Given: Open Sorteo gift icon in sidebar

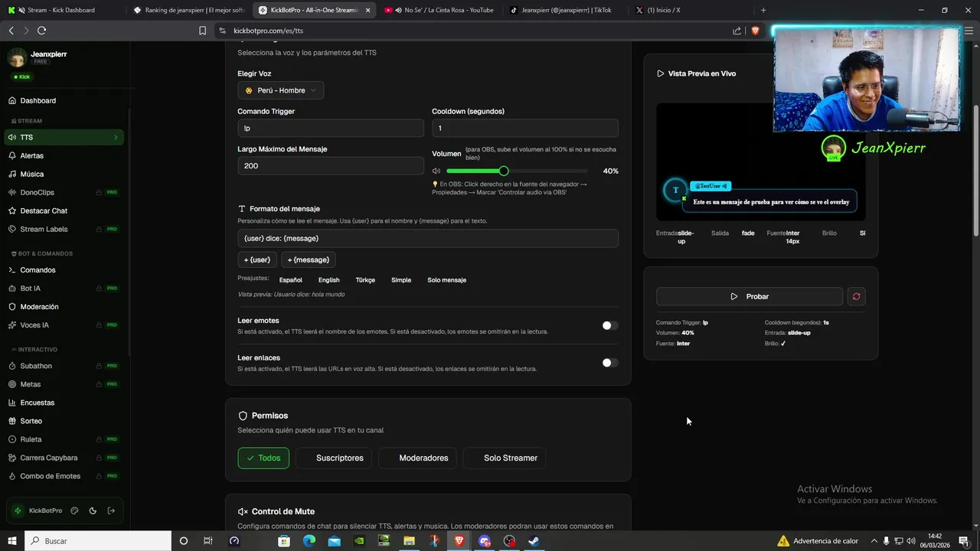Looking at the screenshot, I should [x=12, y=421].
